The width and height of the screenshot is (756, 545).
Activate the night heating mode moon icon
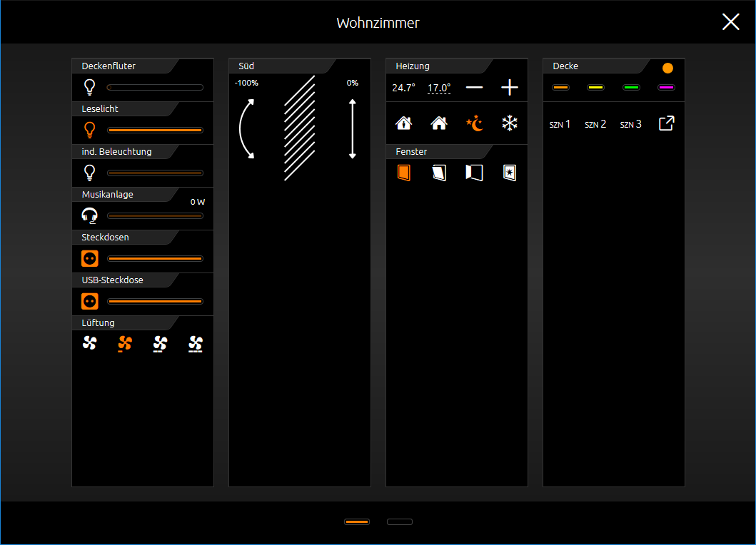(475, 123)
